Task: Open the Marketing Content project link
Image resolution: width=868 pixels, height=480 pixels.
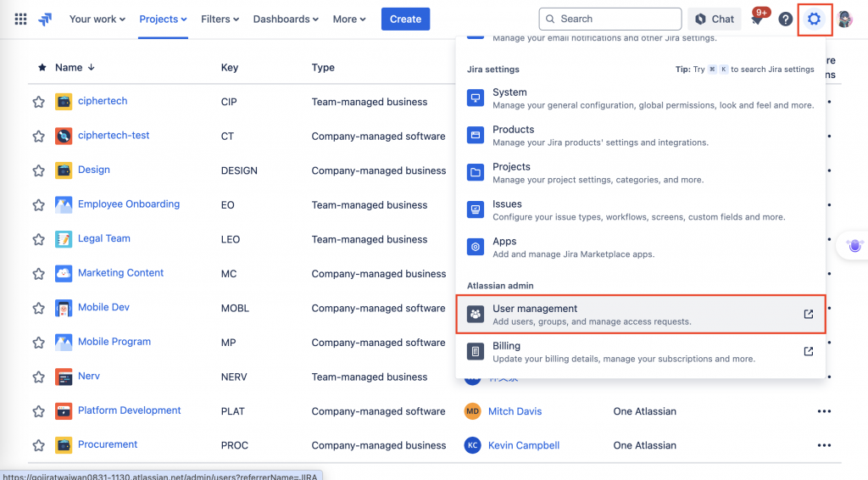Action: coord(120,272)
